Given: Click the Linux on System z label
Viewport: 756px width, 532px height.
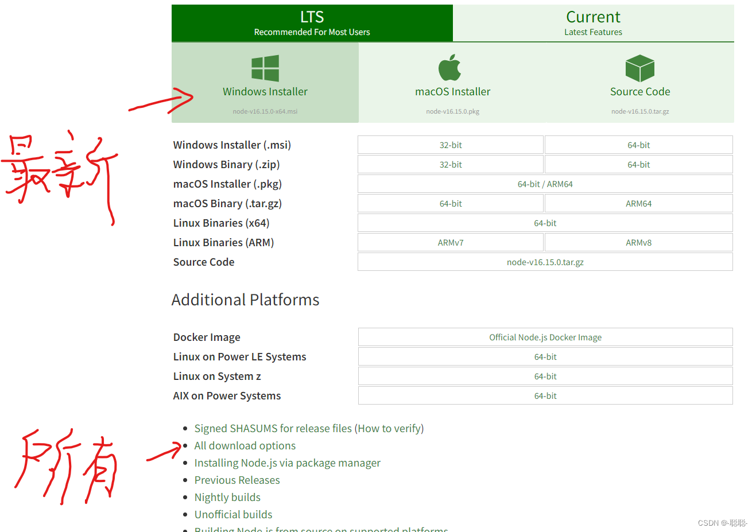Looking at the screenshot, I should pyautogui.click(x=217, y=376).
